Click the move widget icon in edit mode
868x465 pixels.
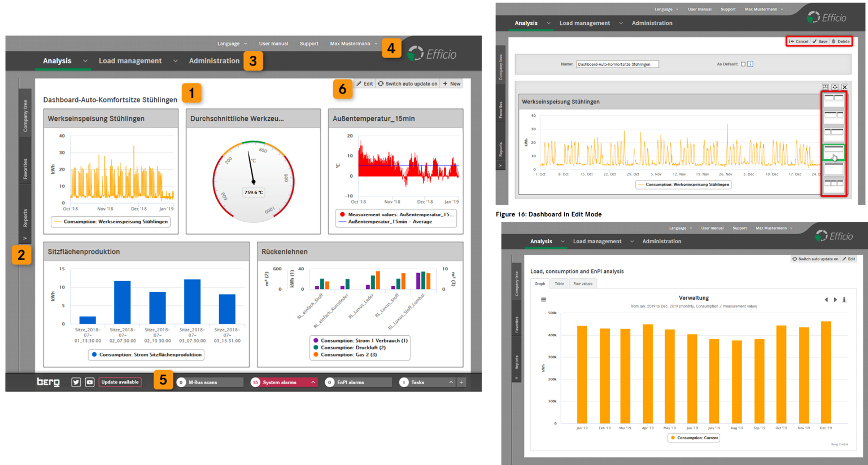point(835,87)
